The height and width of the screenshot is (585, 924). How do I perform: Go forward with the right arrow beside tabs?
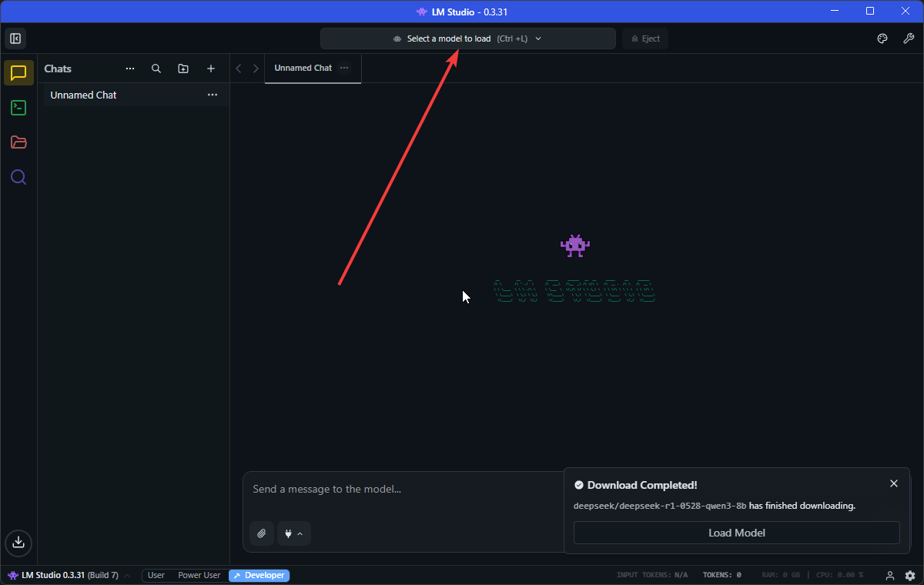coord(256,69)
